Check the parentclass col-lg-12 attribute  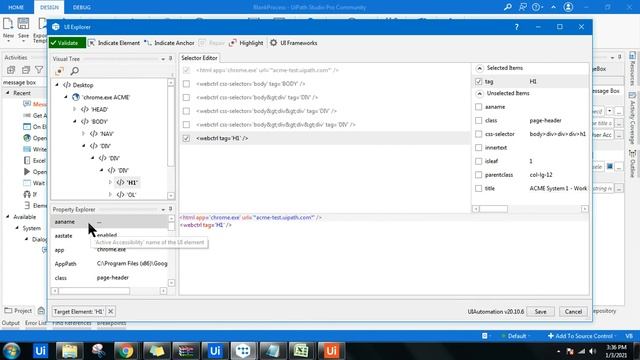tap(478, 175)
